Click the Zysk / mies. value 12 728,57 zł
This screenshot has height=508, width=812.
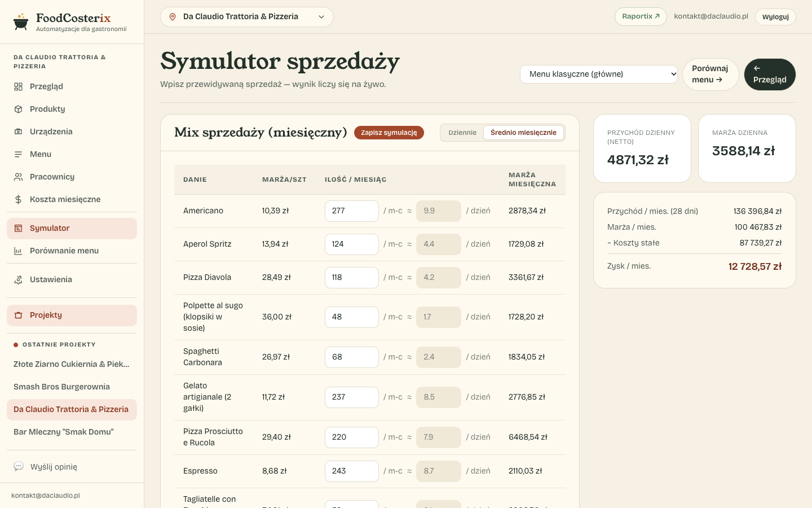point(755,266)
